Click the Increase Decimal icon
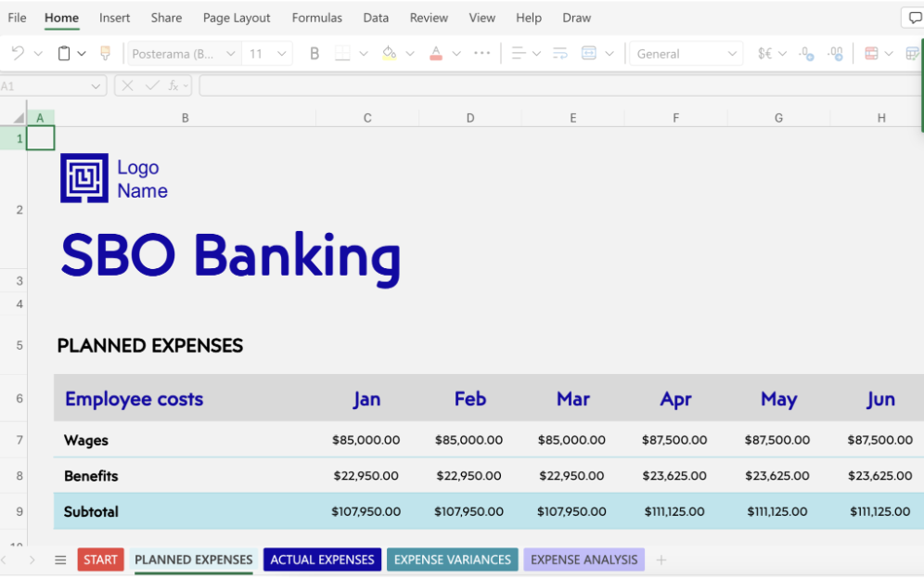Screen dimensions: 924x579 (x=835, y=54)
